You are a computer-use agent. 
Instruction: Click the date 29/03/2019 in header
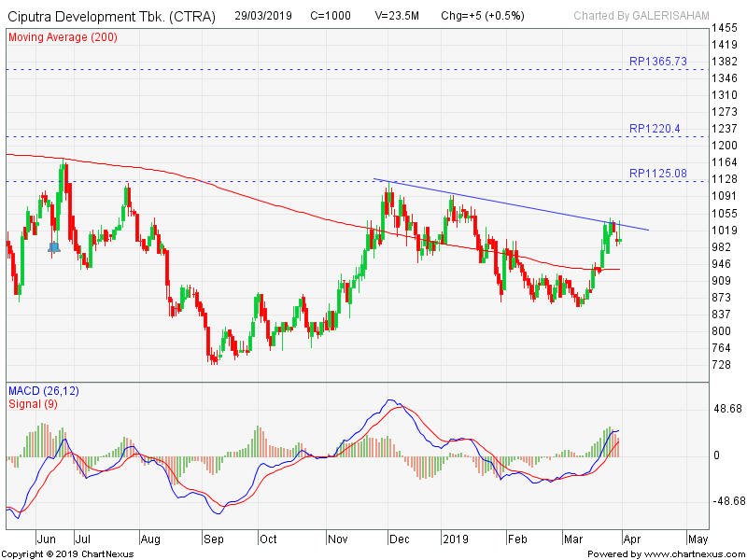coord(263,16)
